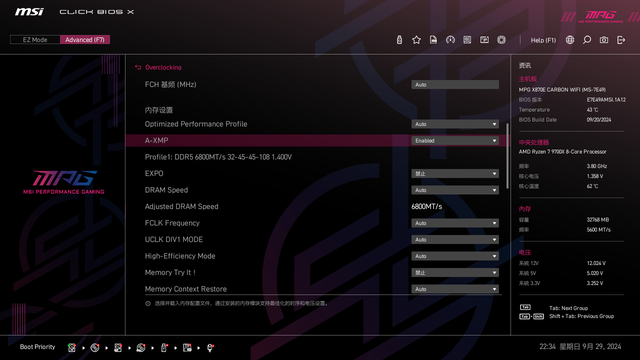The image size is (640, 360).
Task: Click the DRAM Speed label
Action: [166, 190]
